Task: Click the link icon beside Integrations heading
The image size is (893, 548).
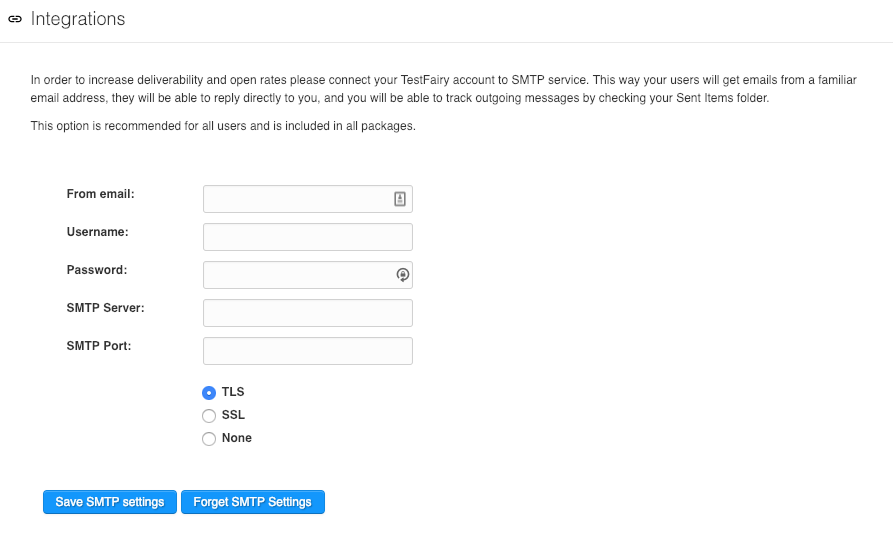Action: coord(14,19)
